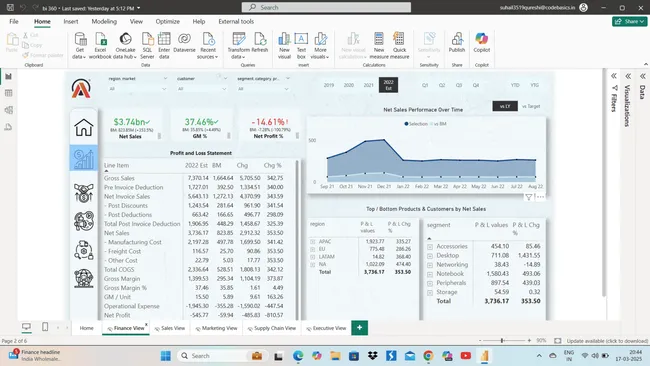The height and width of the screenshot is (366, 650).
Task: Create a New measure
Action: click(x=379, y=46)
